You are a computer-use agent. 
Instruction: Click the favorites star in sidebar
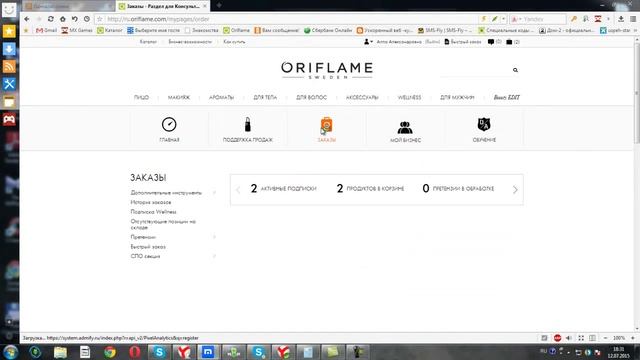point(9,31)
